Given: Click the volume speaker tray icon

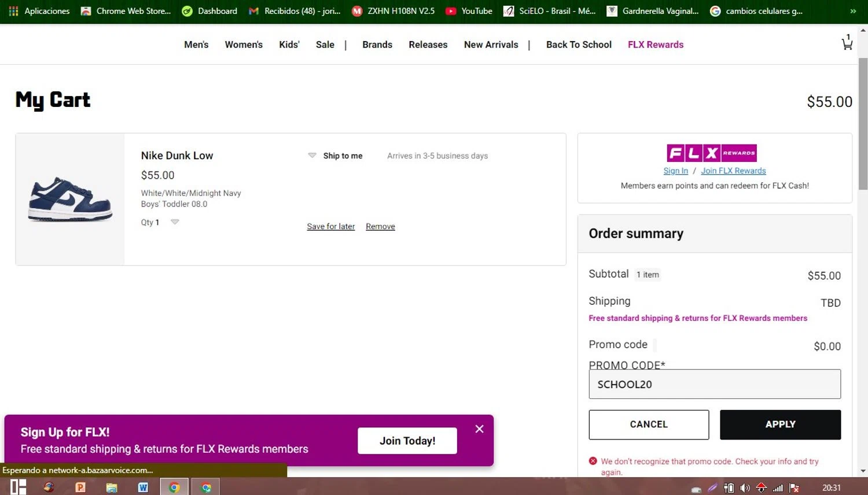Looking at the screenshot, I should click(x=745, y=488).
